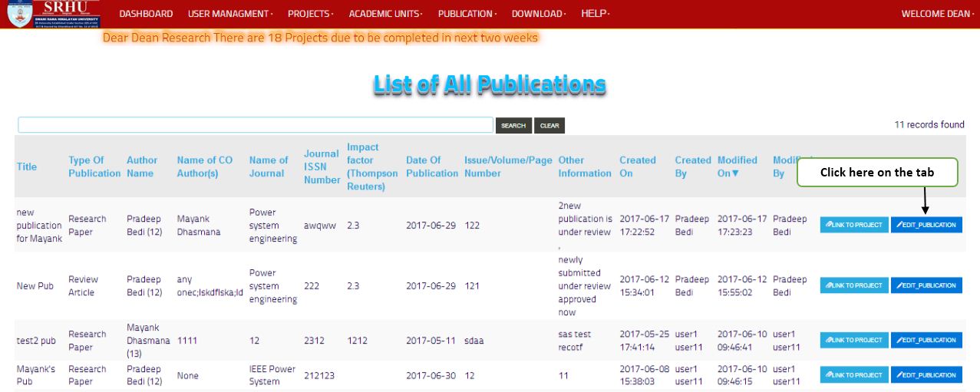
Task: Sort by Other Information column header
Action: click(x=585, y=166)
